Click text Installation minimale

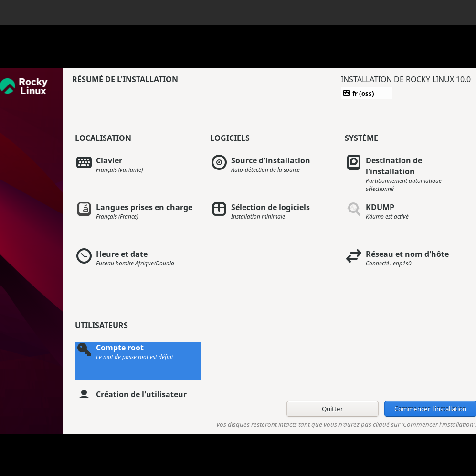258,216
